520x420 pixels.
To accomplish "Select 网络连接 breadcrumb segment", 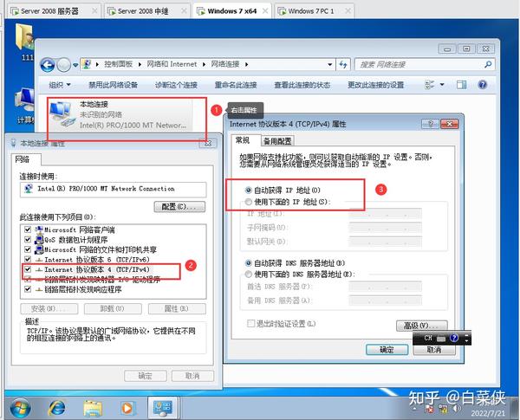I will [x=224, y=64].
